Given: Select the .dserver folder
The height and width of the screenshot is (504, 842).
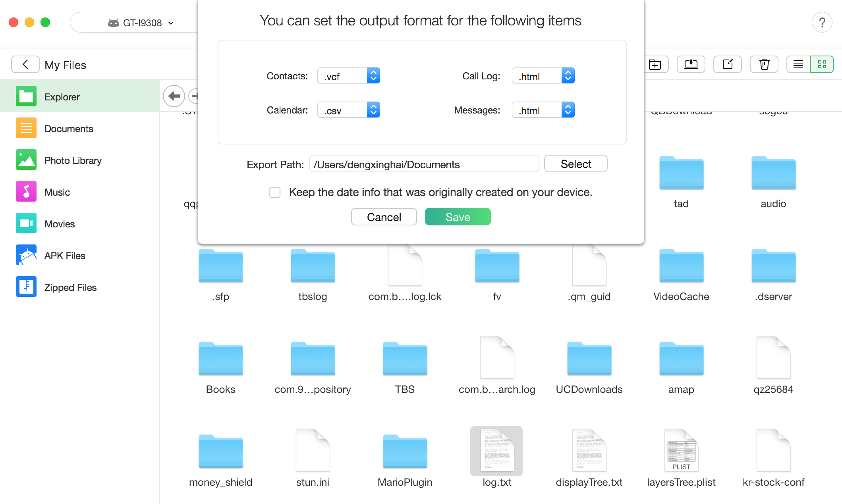Looking at the screenshot, I should (773, 266).
